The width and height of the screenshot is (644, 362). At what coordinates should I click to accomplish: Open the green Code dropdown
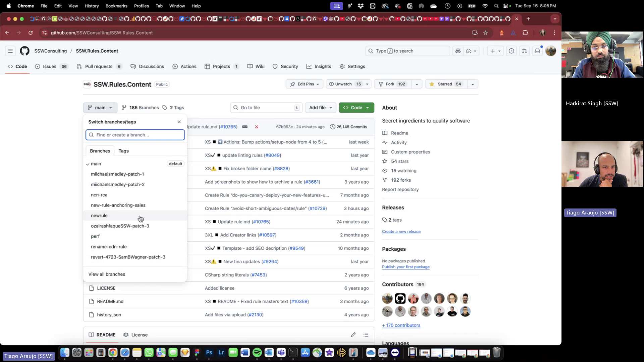click(x=354, y=107)
